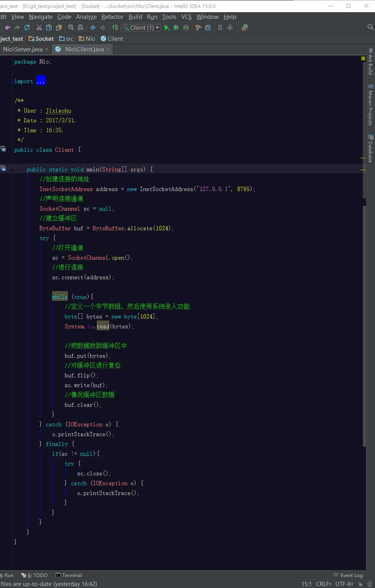Open Project Structure icon

pos(208,27)
